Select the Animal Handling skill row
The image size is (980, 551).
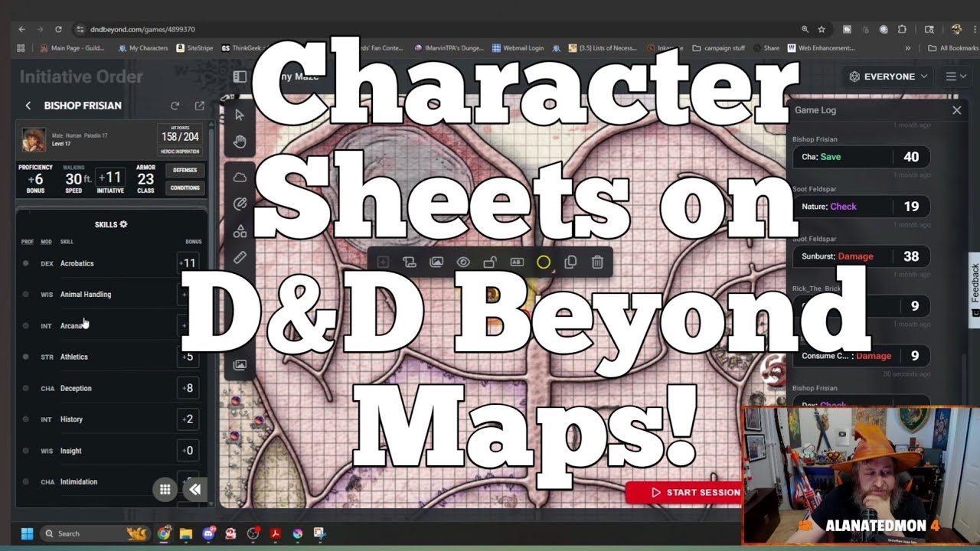tap(111, 295)
